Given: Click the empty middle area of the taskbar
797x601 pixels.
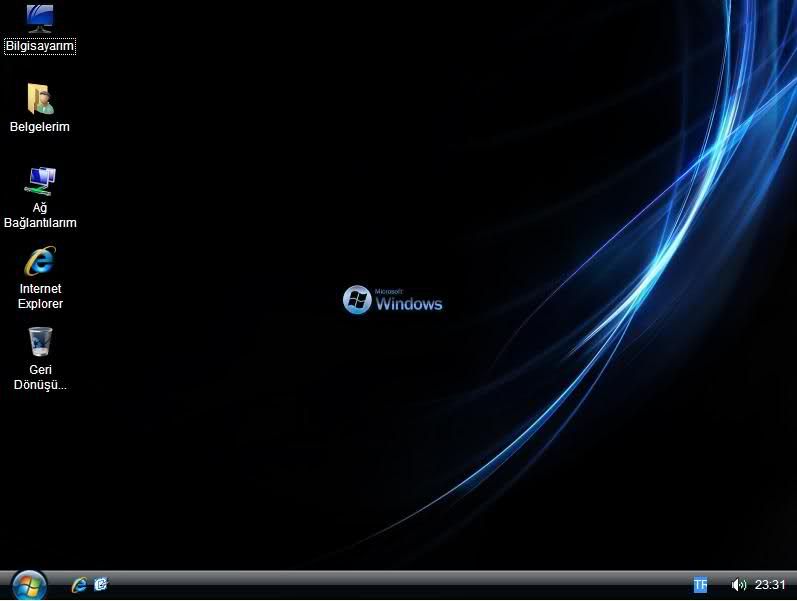Looking at the screenshot, I should click(400, 585).
